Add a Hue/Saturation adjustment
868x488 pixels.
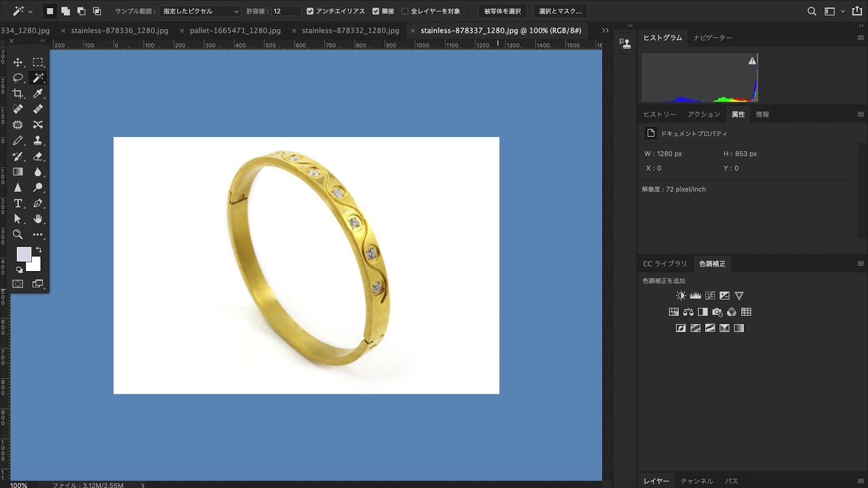[x=674, y=312]
